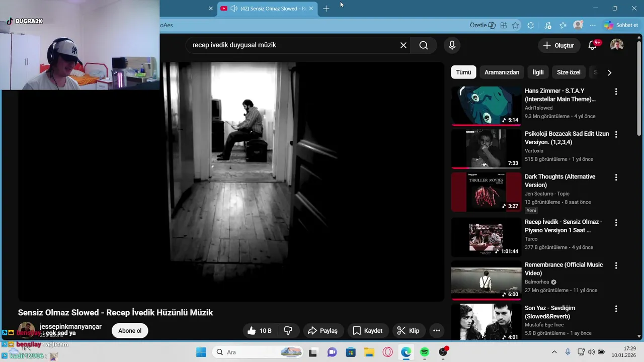
Task: Open options menu for Dark Thoughts video
Action: 616,177
